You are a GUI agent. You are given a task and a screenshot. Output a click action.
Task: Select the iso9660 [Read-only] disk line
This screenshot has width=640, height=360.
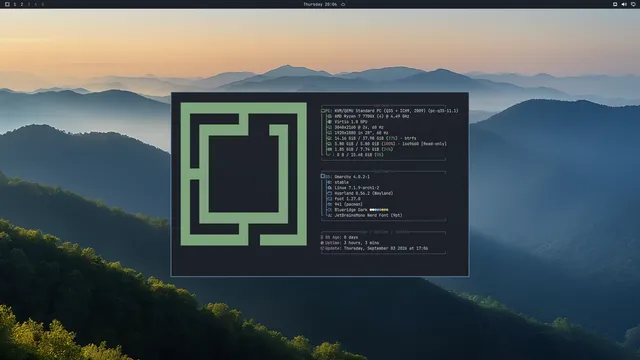pyautogui.click(x=390, y=144)
